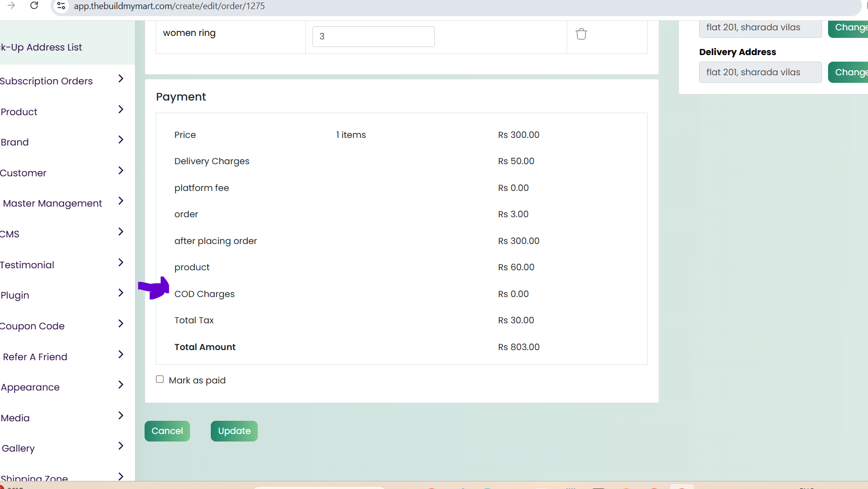Click the Update button
The image size is (868, 489).
point(234,431)
